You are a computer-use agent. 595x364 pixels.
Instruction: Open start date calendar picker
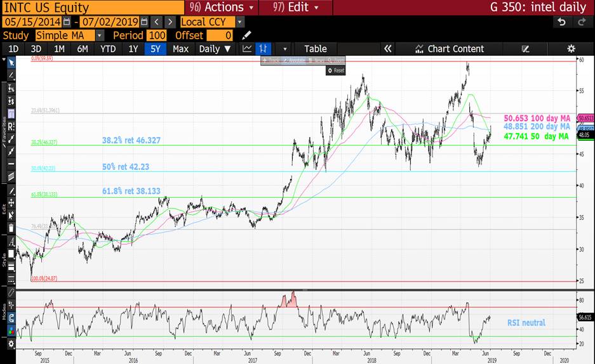click(x=67, y=22)
